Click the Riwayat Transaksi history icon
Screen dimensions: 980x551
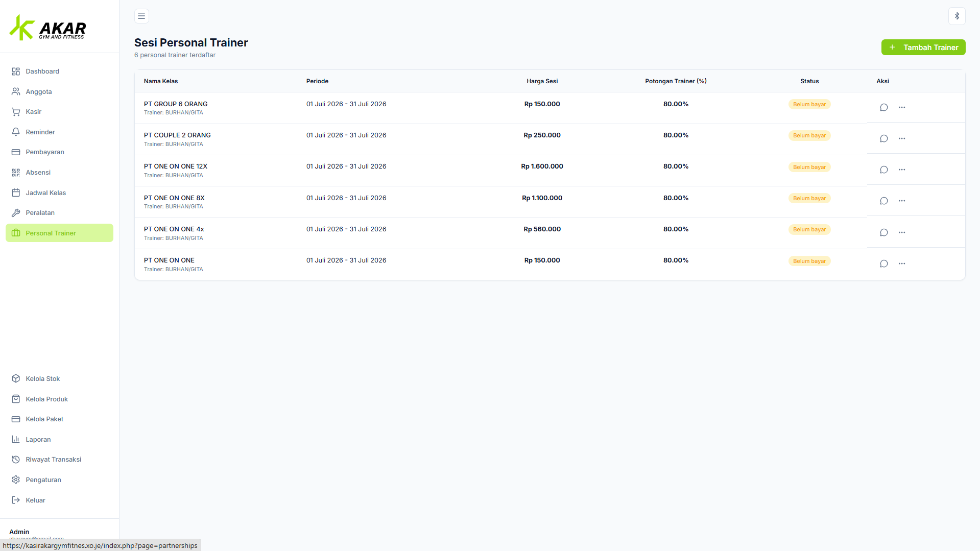click(16, 460)
